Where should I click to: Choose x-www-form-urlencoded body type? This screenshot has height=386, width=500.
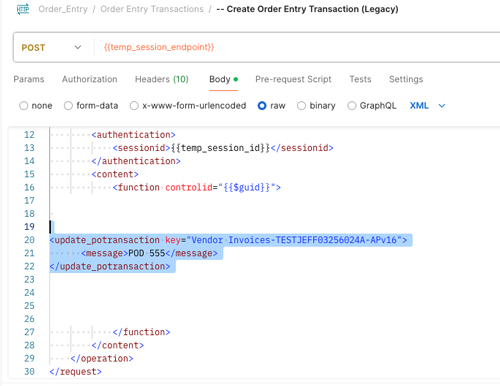pos(134,106)
